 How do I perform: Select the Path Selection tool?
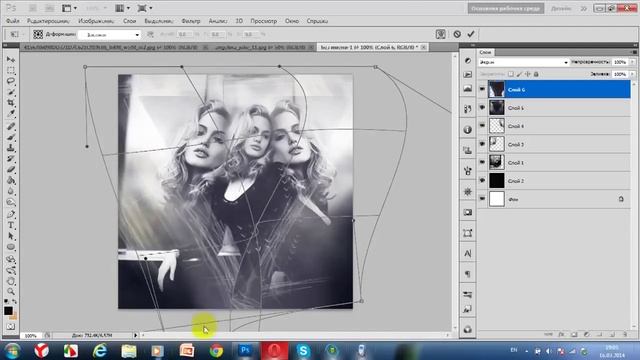(11, 236)
